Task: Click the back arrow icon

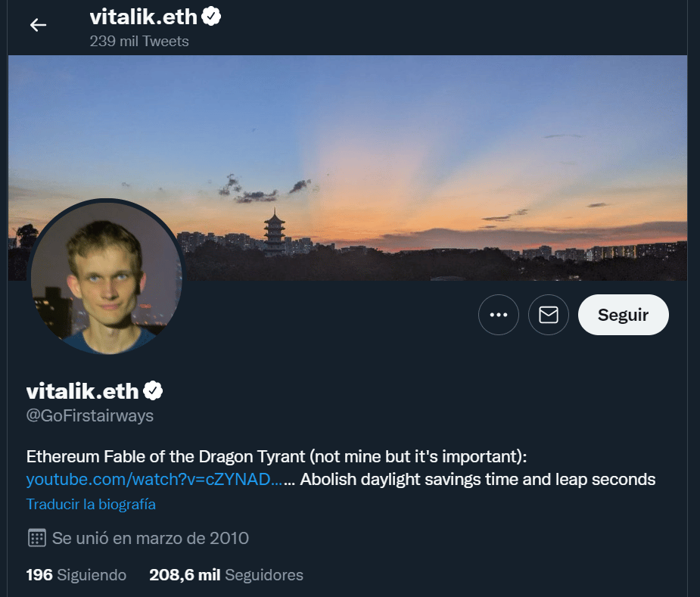Action: (x=38, y=25)
